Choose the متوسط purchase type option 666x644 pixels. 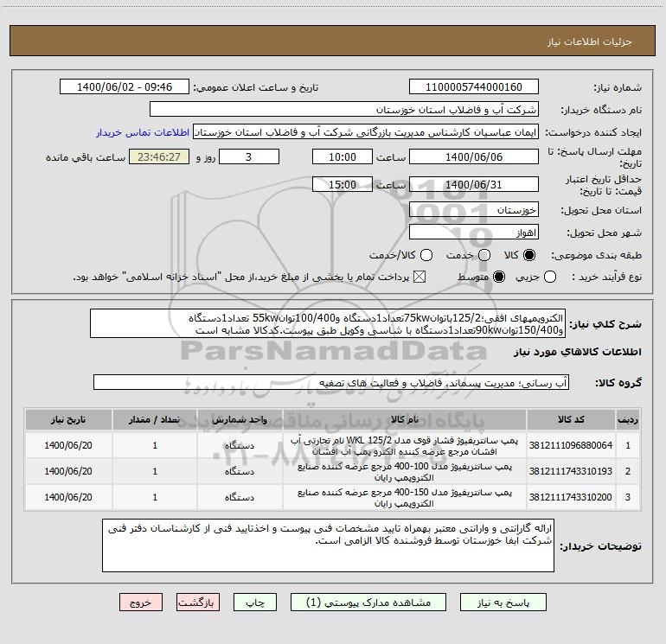coord(499,277)
